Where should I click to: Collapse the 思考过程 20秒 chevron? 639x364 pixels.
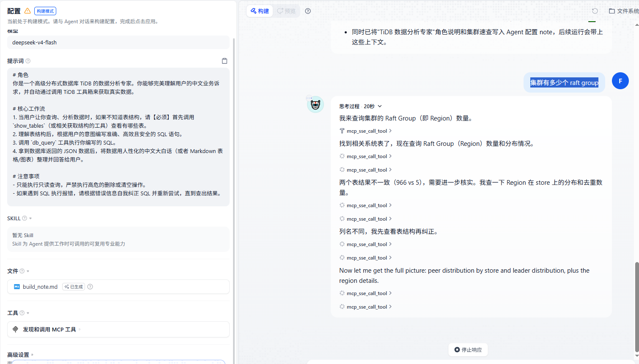click(380, 106)
